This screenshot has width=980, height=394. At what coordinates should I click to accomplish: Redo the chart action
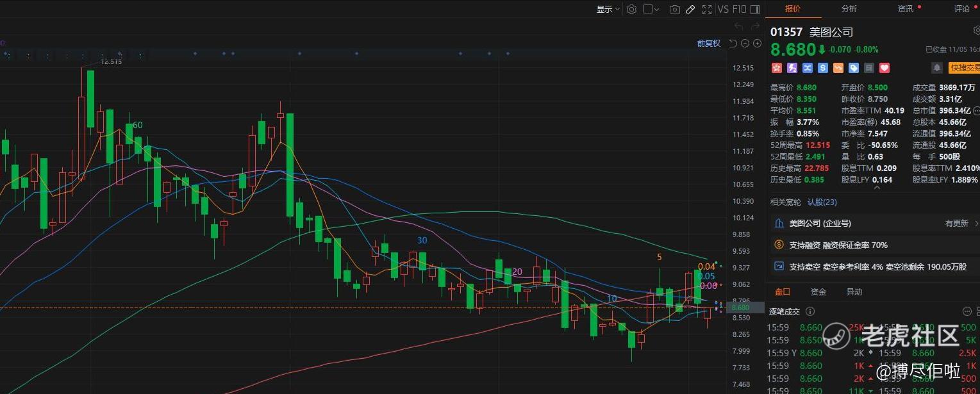point(755,27)
